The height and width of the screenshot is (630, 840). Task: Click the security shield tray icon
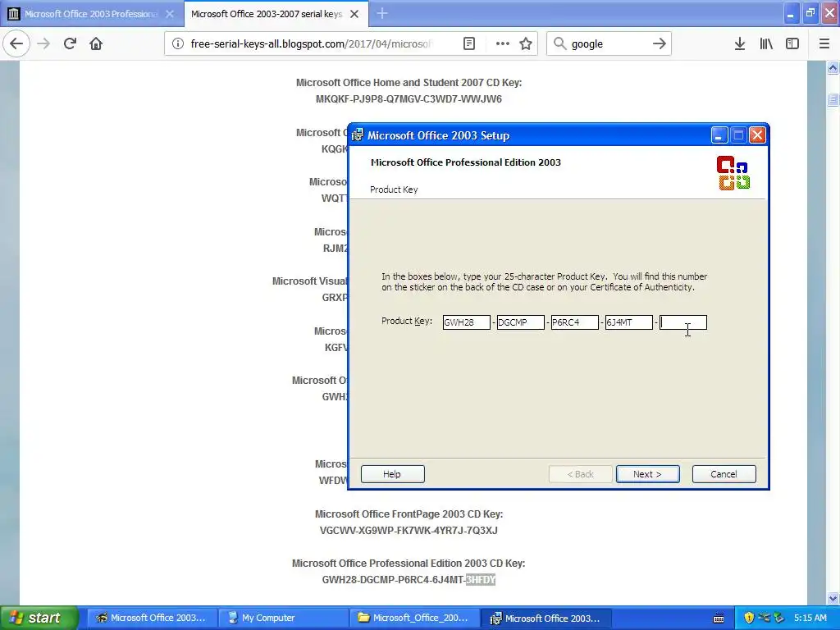coord(749,618)
